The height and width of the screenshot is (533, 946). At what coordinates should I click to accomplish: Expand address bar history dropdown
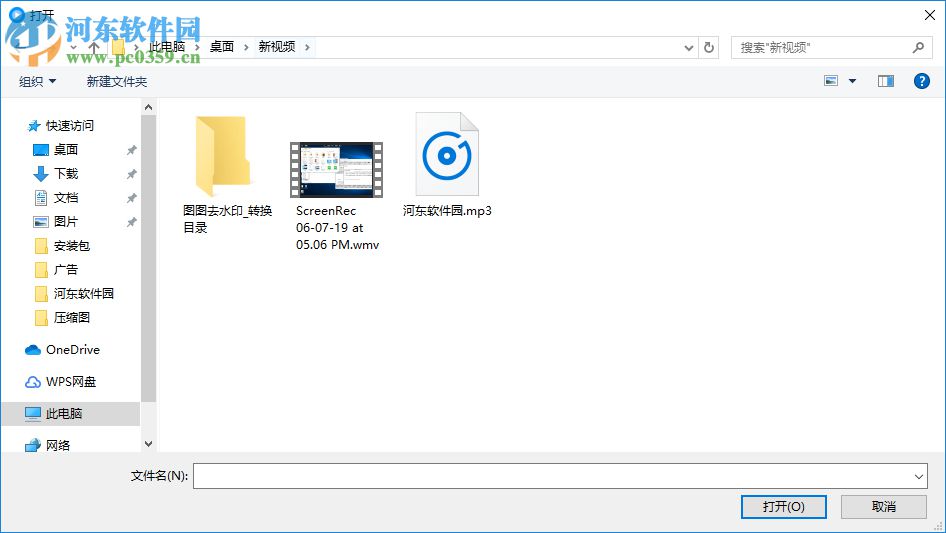click(688, 48)
